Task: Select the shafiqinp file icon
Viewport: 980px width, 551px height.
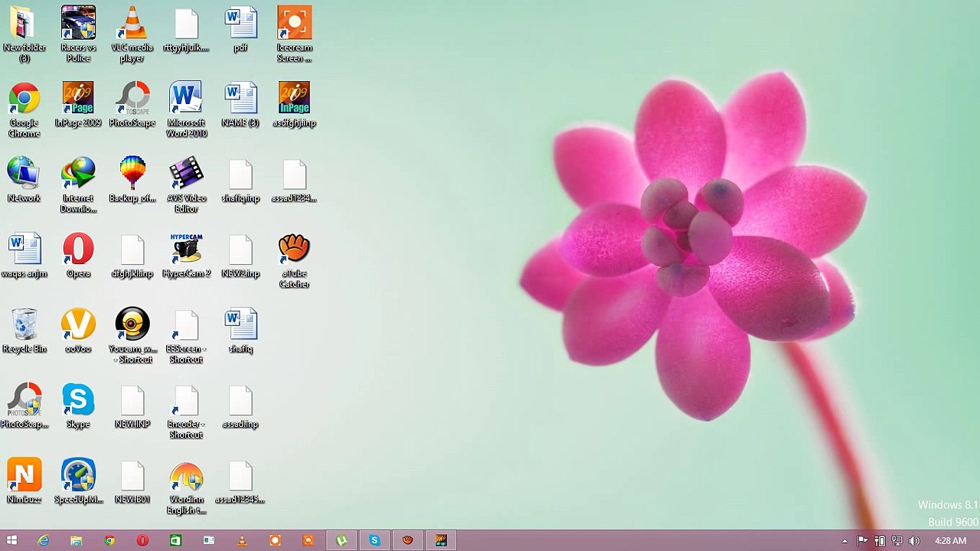Action: point(240,180)
